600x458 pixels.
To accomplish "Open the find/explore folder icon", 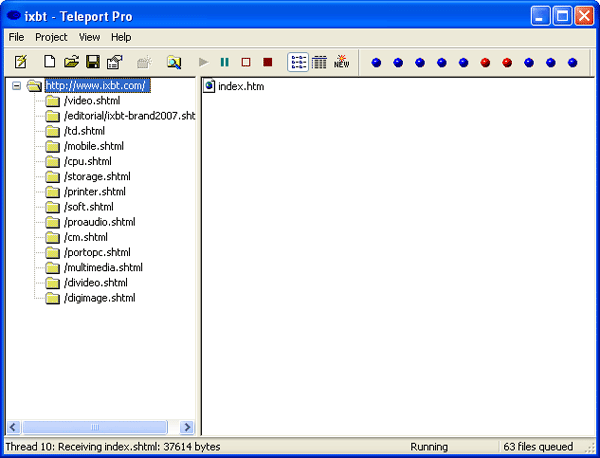I will click(x=174, y=62).
